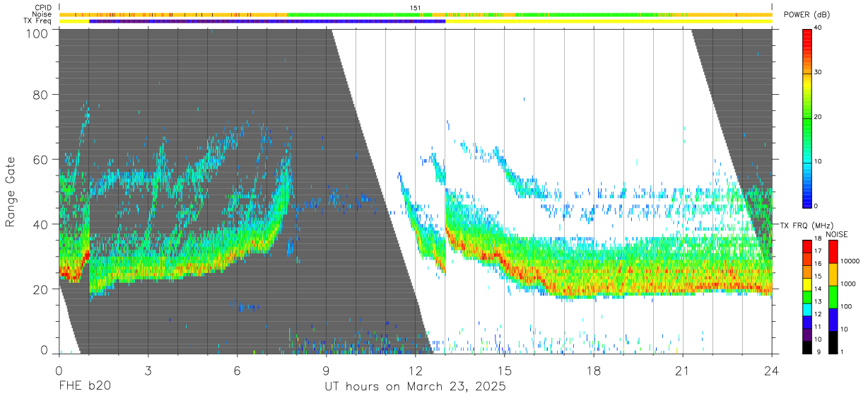The width and height of the screenshot is (868, 401).
Task: Click the Noise row label at top left
Action: 42,14
